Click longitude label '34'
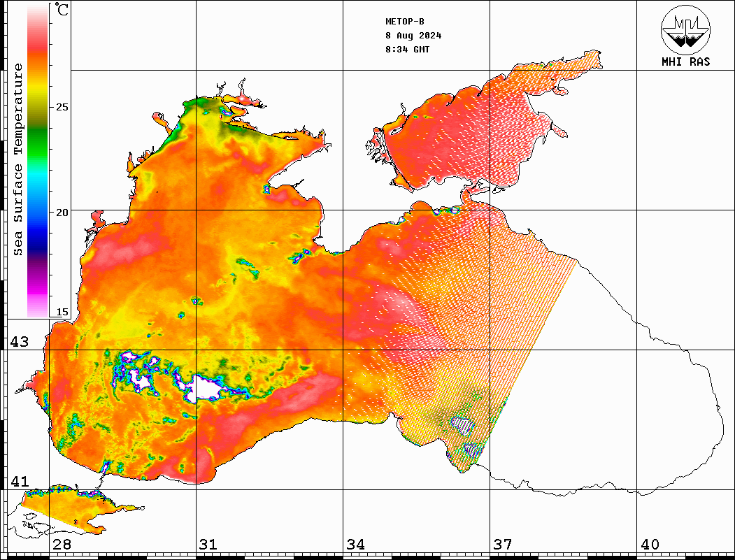735x560 pixels. coord(356,545)
